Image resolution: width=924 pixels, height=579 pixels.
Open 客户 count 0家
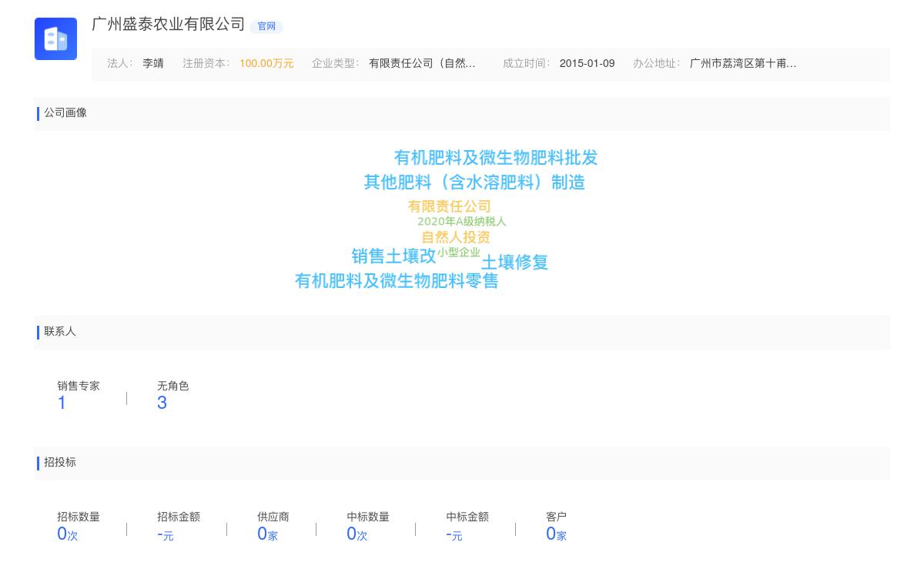[x=556, y=534]
